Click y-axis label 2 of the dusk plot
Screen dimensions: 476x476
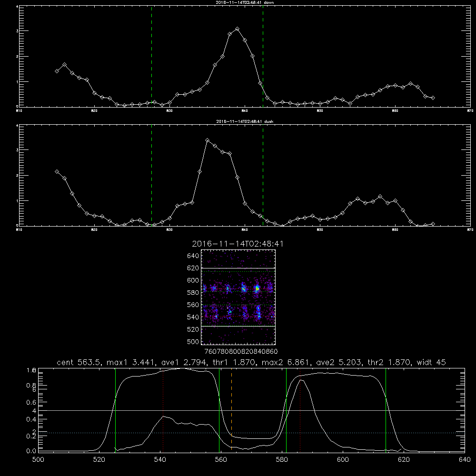coord(17,176)
